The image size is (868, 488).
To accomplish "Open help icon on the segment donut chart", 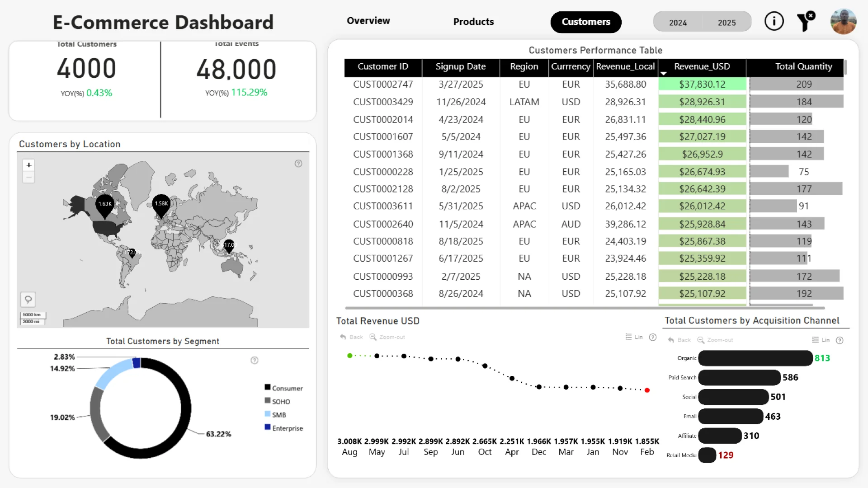I will point(255,360).
